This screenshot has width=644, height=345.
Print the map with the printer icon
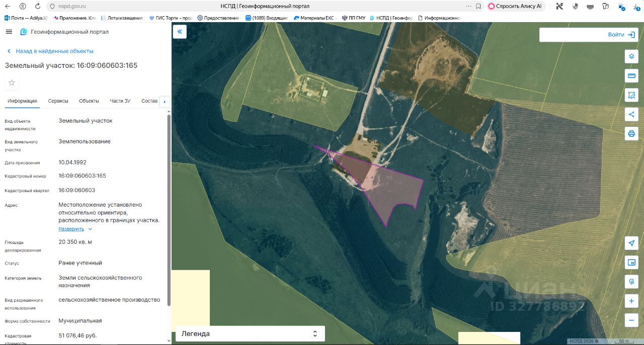(631, 133)
